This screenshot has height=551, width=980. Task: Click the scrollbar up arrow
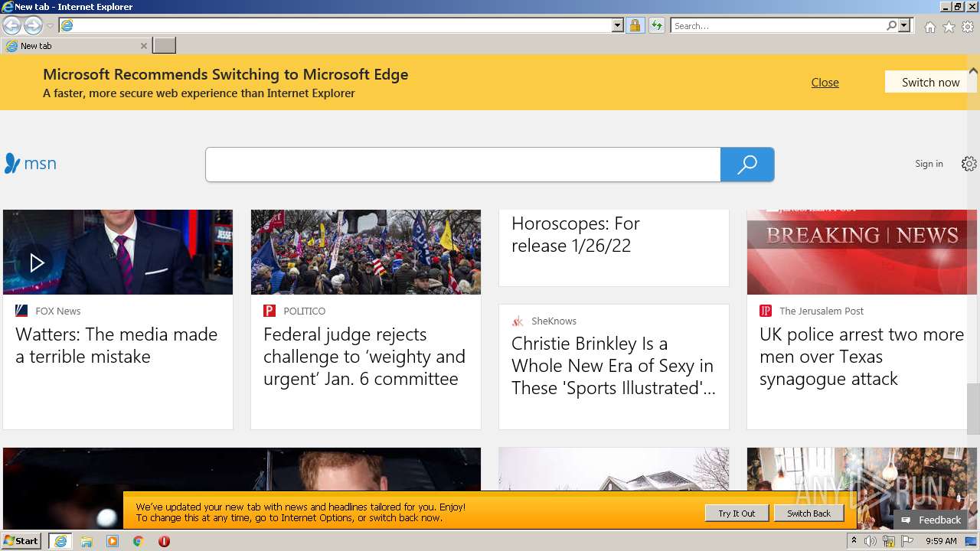[973, 70]
